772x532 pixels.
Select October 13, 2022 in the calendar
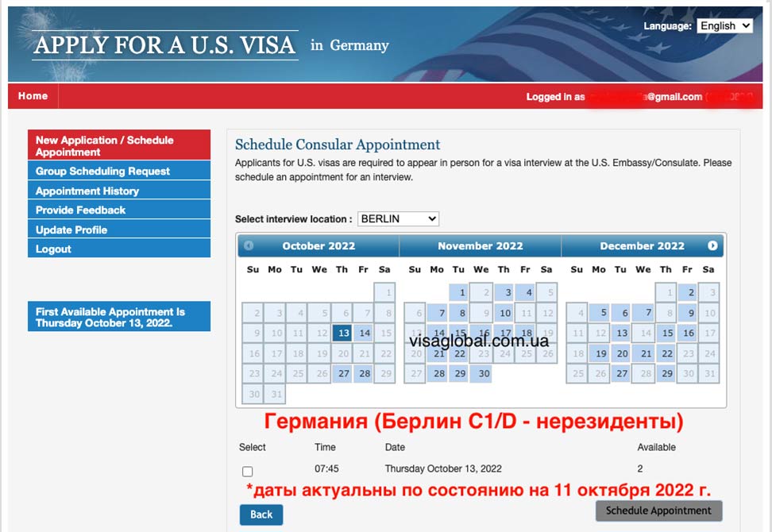point(342,333)
